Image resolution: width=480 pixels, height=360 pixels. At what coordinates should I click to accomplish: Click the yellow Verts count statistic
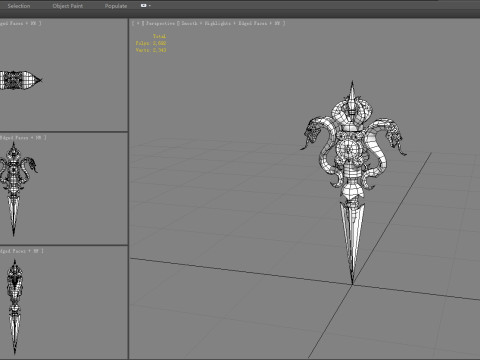pos(151,50)
